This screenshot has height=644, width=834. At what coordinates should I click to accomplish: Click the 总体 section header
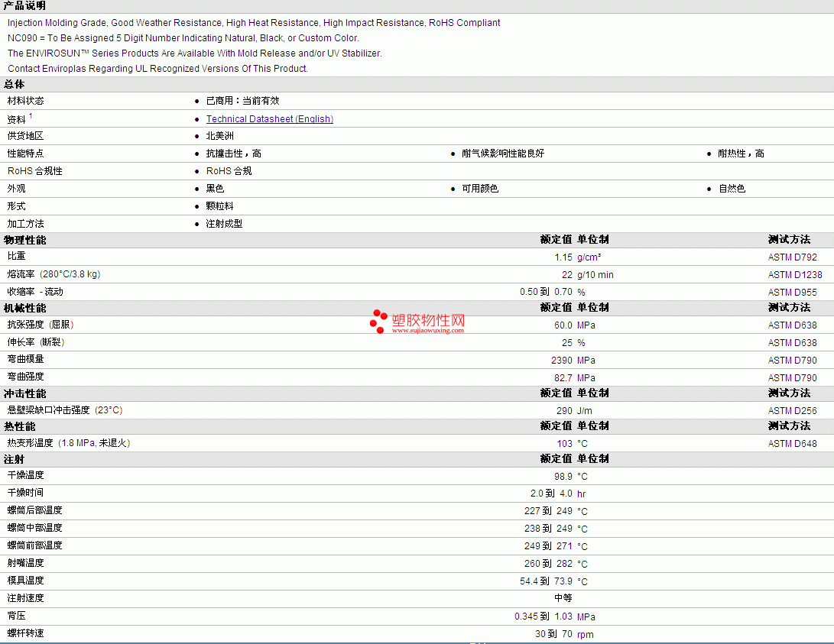[15, 85]
